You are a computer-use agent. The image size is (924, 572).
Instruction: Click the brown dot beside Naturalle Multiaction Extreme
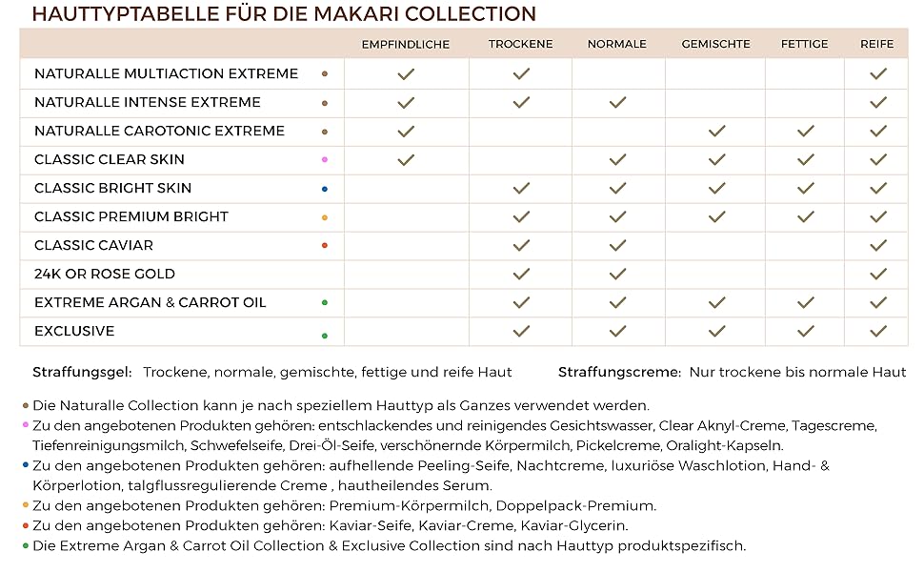pyautogui.click(x=325, y=73)
